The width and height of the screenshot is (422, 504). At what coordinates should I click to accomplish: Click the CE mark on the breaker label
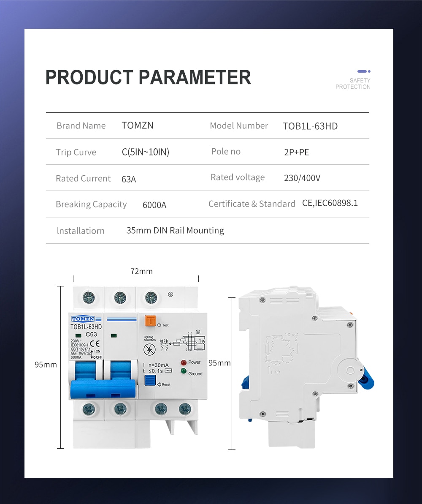95,343
